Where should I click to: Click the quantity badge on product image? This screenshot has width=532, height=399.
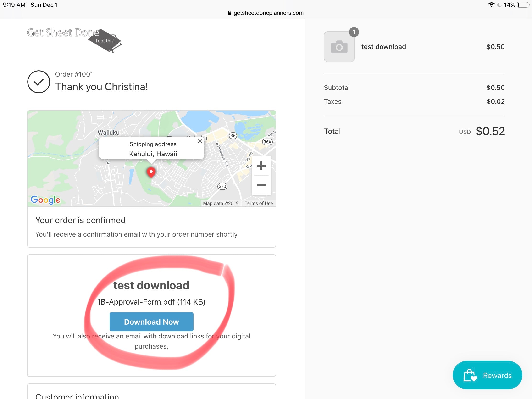pos(354,32)
